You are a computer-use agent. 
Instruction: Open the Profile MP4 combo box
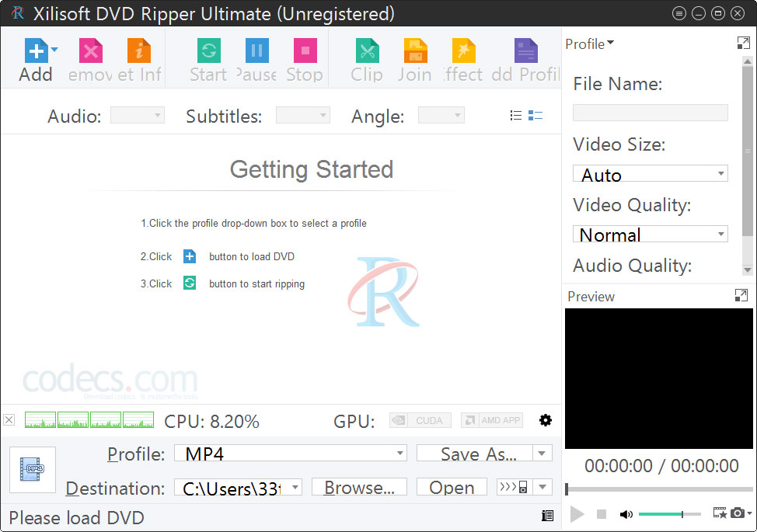pos(290,453)
